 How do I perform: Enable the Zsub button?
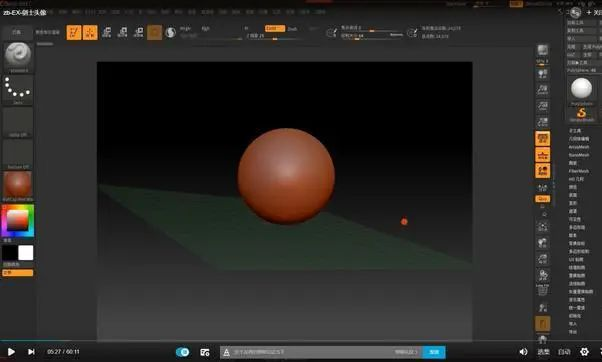click(x=293, y=29)
